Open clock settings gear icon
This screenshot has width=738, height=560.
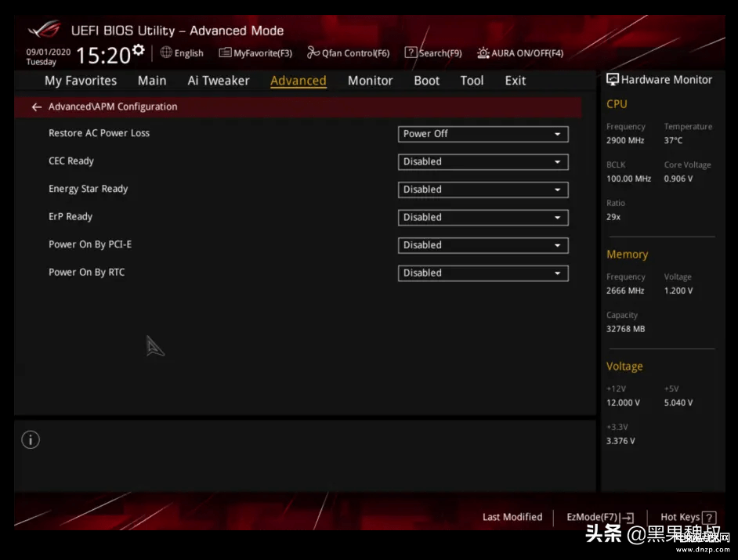[x=139, y=49]
